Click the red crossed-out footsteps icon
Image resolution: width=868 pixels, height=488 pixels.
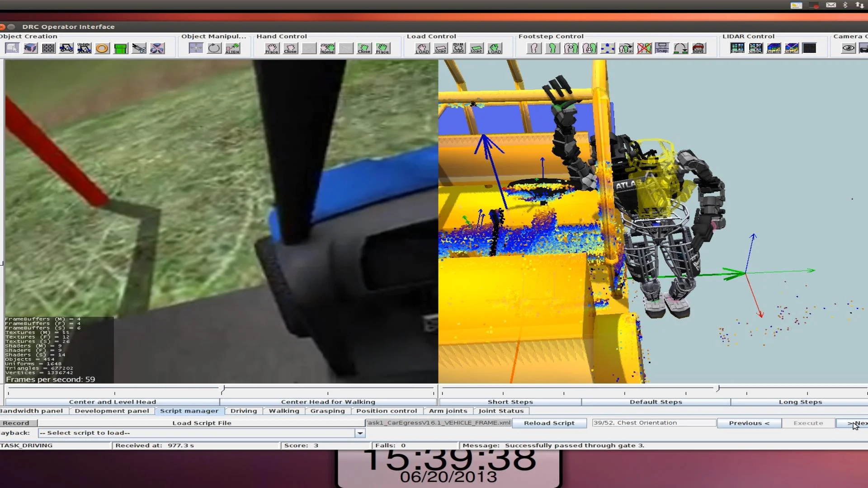[x=644, y=48]
